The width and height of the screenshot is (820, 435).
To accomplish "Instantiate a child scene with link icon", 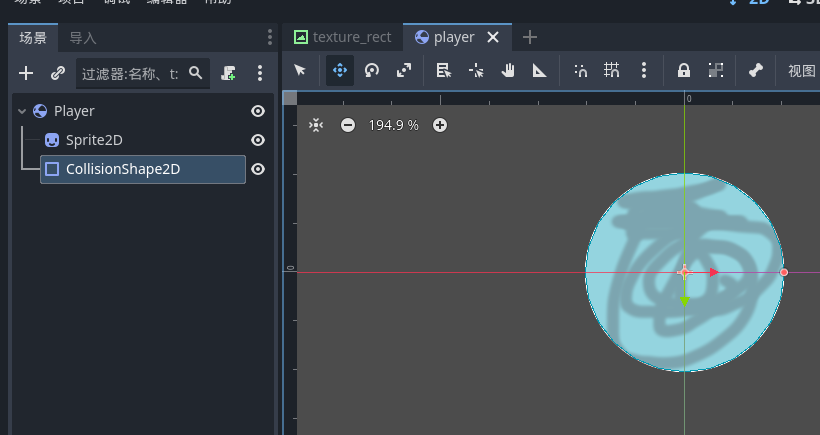I will 58,73.
